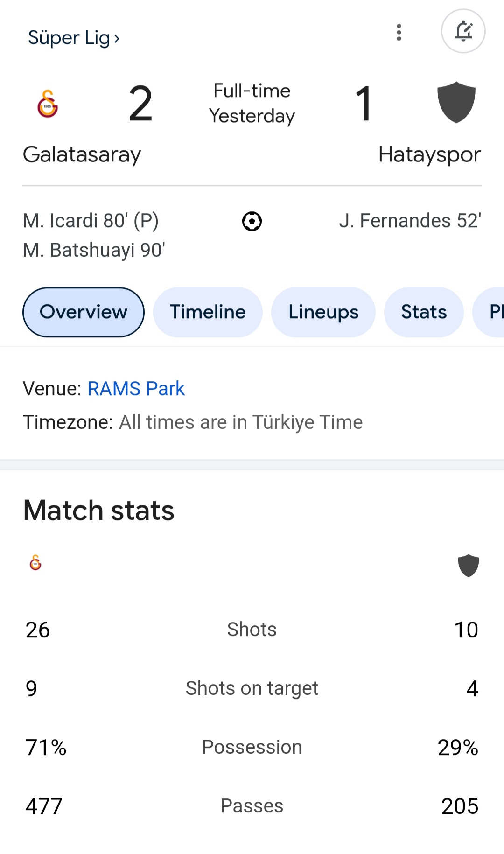Tap the Hatayspor team name
The height and width of the screenshot is (854, 504).
tap(429, 154)
